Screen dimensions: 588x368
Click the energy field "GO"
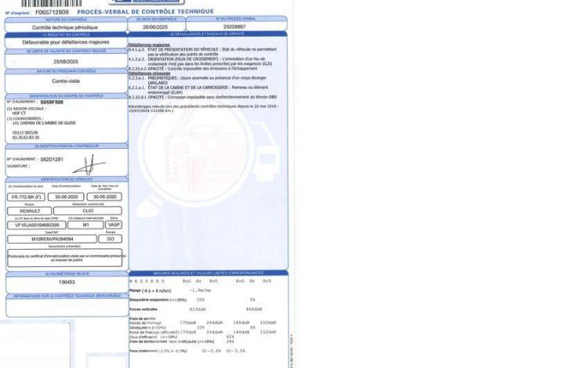point(111,239)
